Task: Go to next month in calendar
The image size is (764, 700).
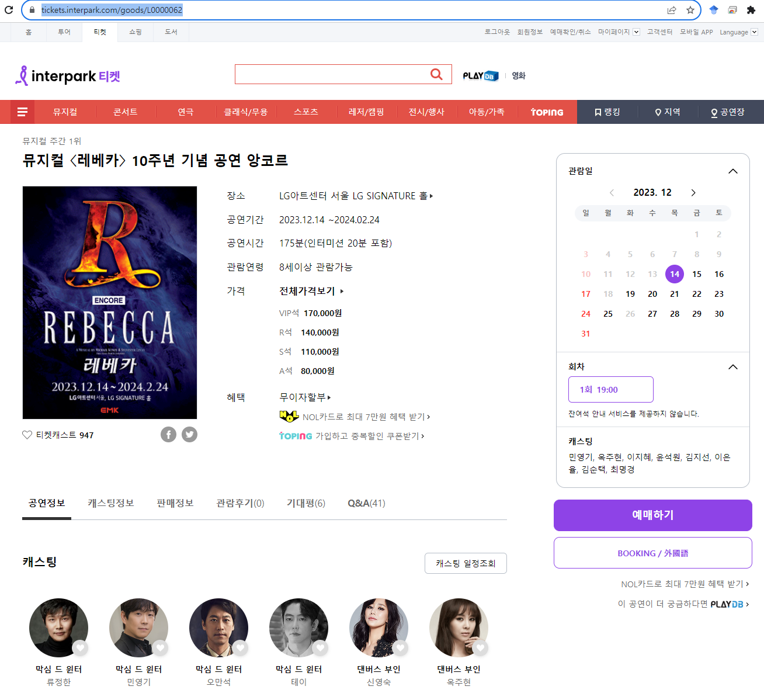Action: point(693,193)
